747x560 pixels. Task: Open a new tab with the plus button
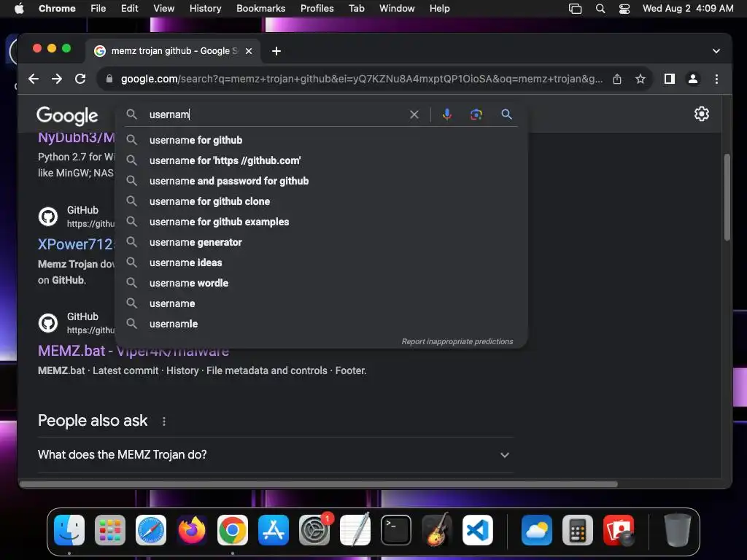click(276, 51)
